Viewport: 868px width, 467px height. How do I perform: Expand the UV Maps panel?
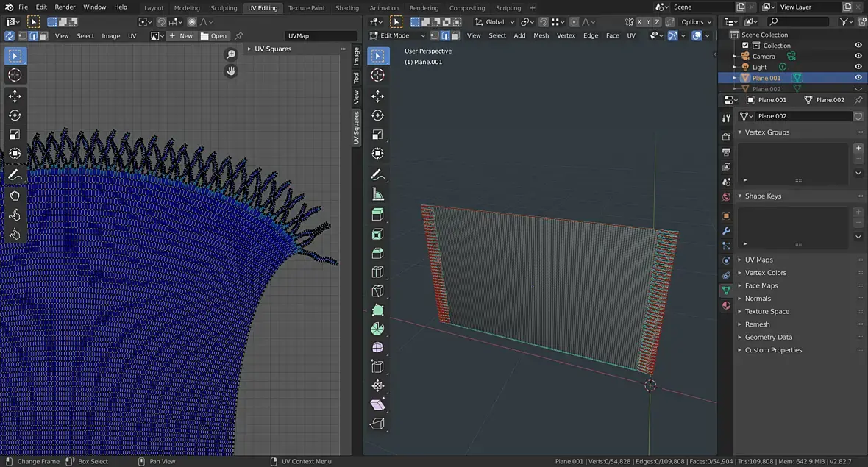758,260
